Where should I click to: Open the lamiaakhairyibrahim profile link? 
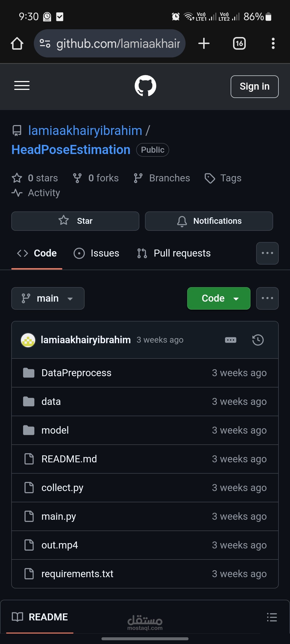[x=85, y=131]
